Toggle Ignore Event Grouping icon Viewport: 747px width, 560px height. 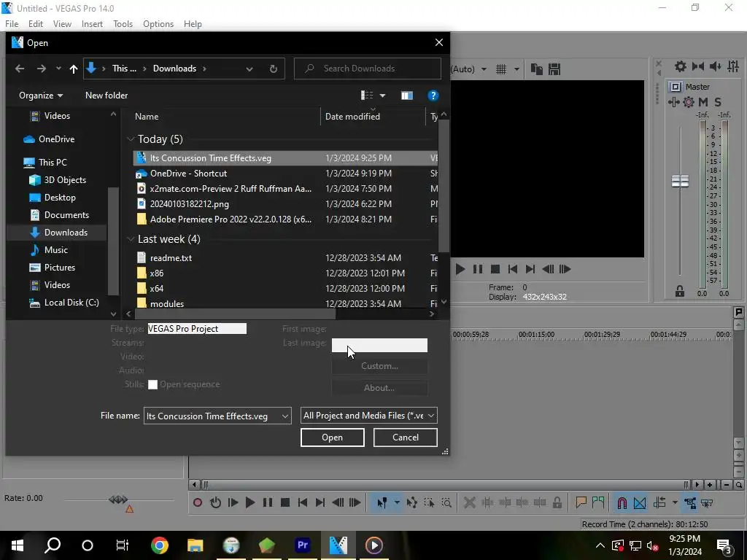coord(707,502)
